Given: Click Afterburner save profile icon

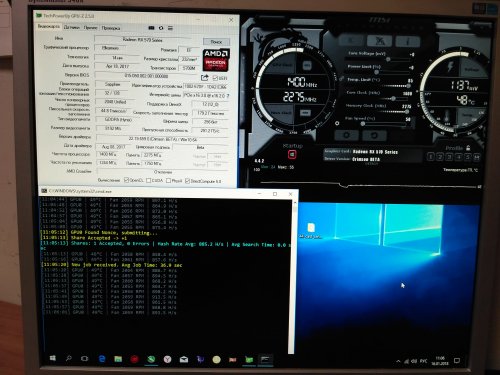Looking at the screenshot, I should coord(476,157).
